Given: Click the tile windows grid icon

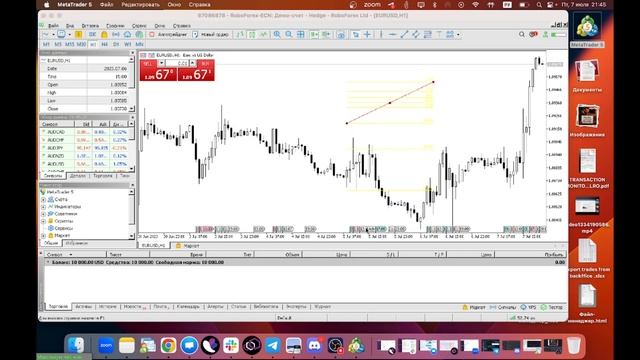Looking at the screenshot, I should (x=300, y=35).
